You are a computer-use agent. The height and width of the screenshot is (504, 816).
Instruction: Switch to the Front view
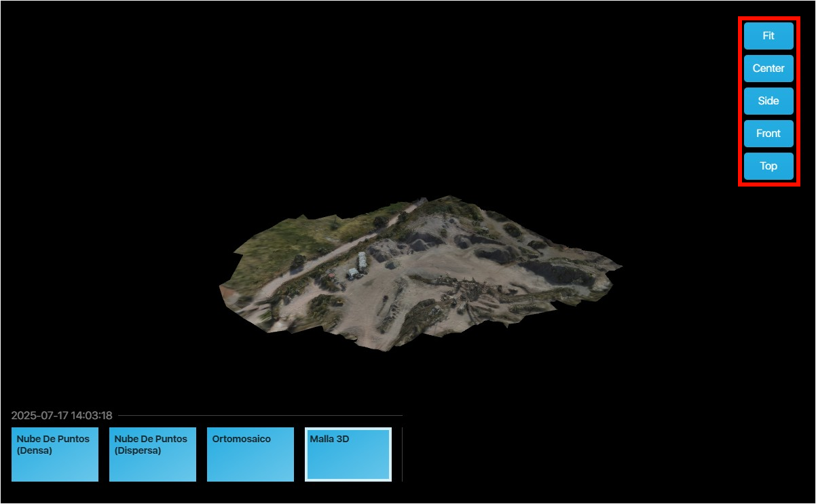click(768, 134)
